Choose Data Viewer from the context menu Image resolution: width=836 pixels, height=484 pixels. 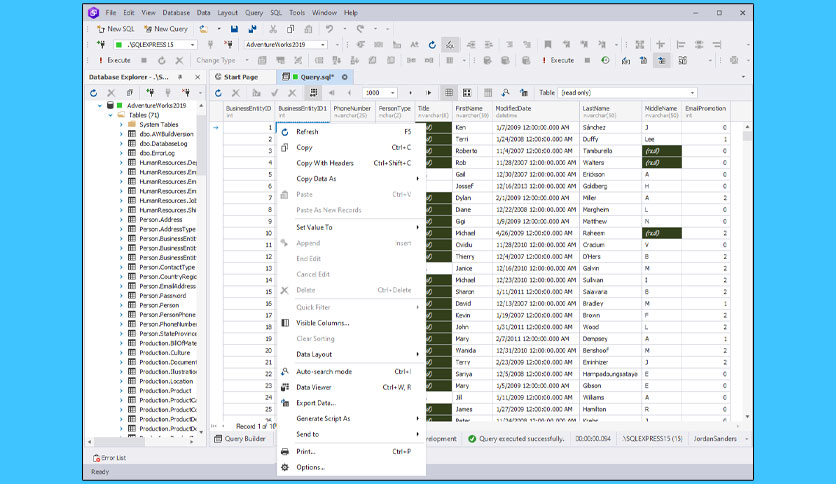(x=351, y=388)
